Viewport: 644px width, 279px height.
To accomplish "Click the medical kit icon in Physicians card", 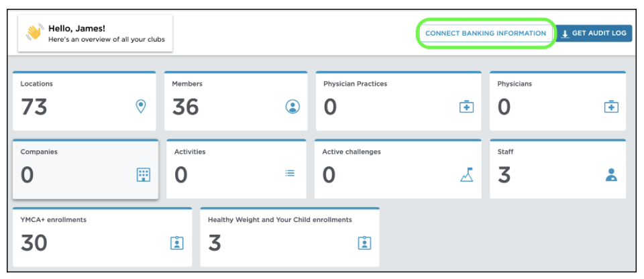I will point(611,107).
